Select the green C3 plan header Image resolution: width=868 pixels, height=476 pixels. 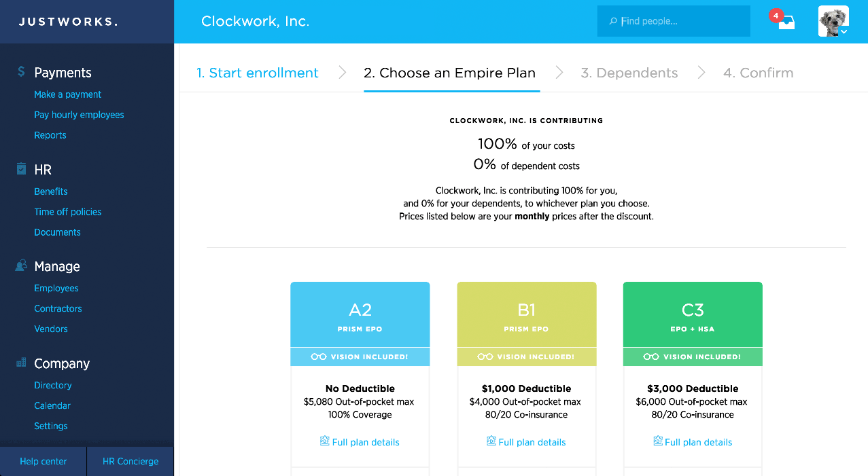pyautogui.click(x=693, y=314)
